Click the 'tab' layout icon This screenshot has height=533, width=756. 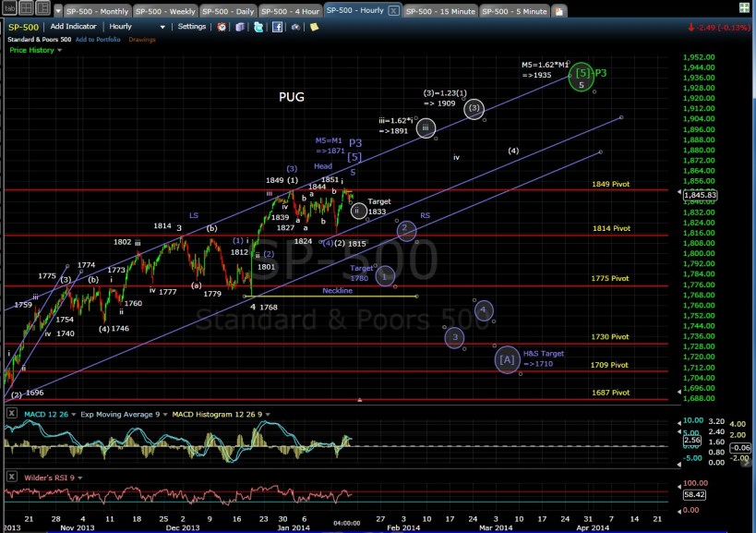(9, 7)
